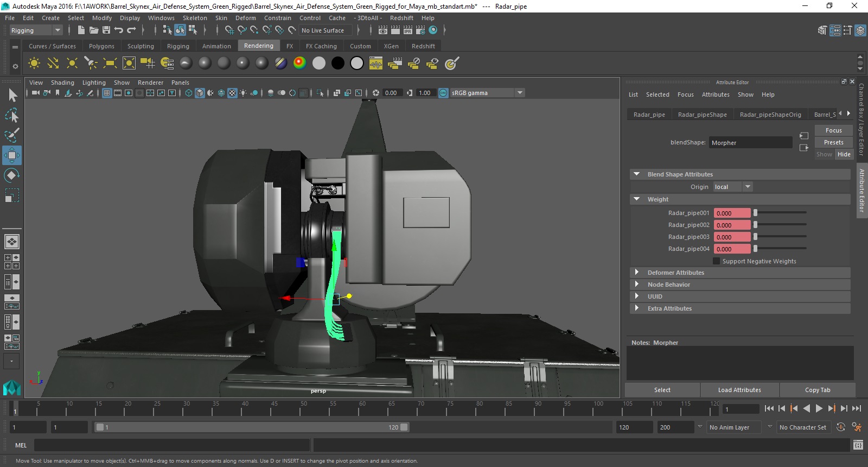Click the Radar_pipe003 weight slider
The height and width of the screenshot is (467, 868).
[780, 237]
